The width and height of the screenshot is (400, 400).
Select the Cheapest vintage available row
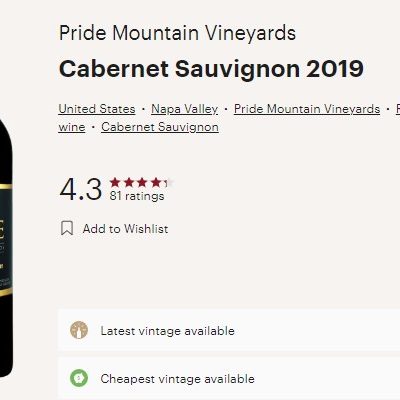(229, 378)
